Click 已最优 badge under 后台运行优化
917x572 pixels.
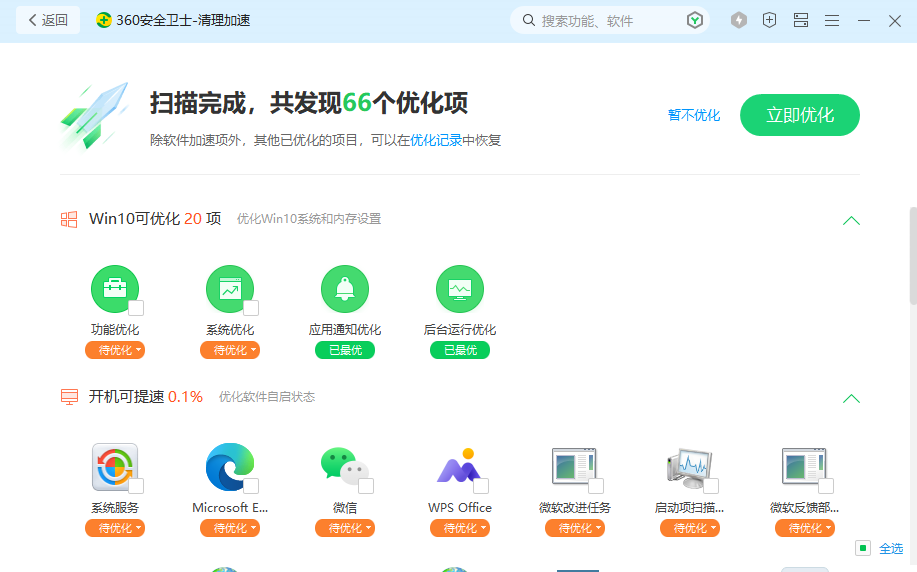(460, 350)
